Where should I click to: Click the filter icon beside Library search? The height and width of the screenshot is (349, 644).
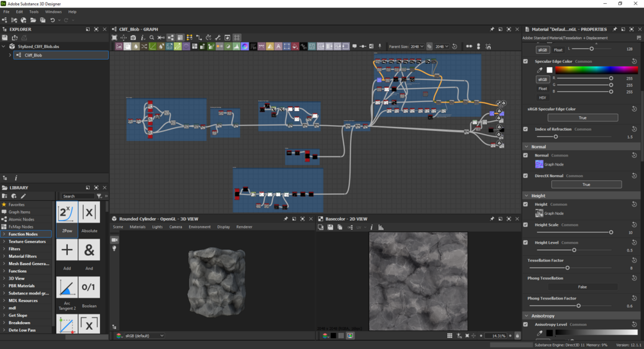pos(99,196)
